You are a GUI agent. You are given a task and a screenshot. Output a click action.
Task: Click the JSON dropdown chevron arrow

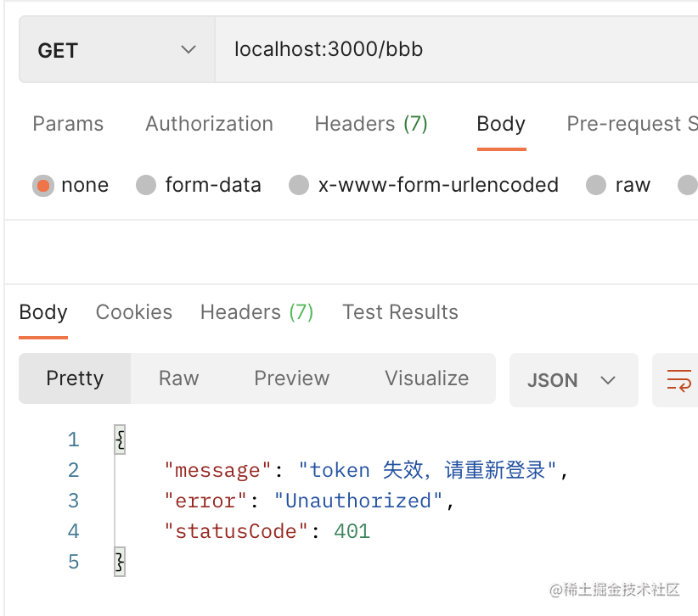coord(608,379)
